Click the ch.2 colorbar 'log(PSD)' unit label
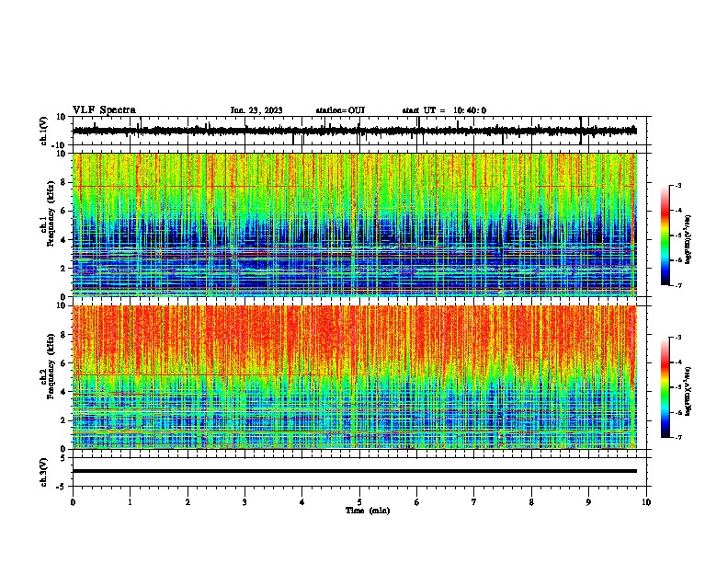The height and width of the screenshot is (563, 728). pyautogui.click(x=688, y=391)
